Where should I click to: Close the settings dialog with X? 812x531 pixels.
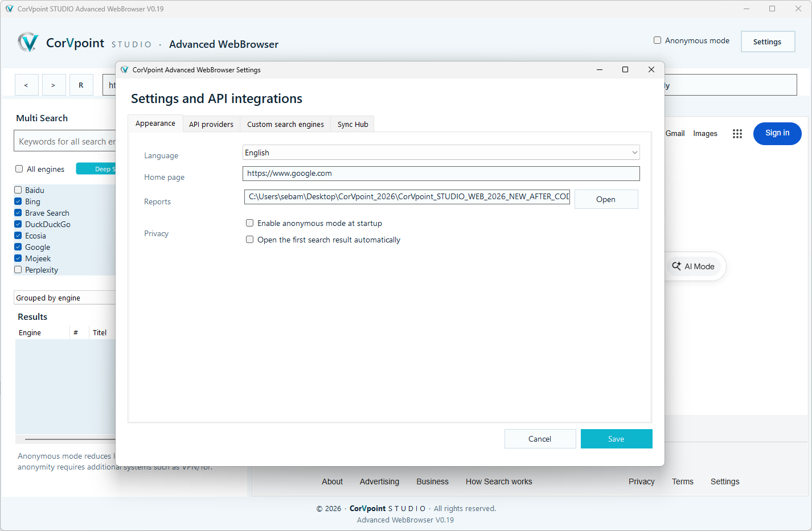pyautogui.click(x=651, y=69)
